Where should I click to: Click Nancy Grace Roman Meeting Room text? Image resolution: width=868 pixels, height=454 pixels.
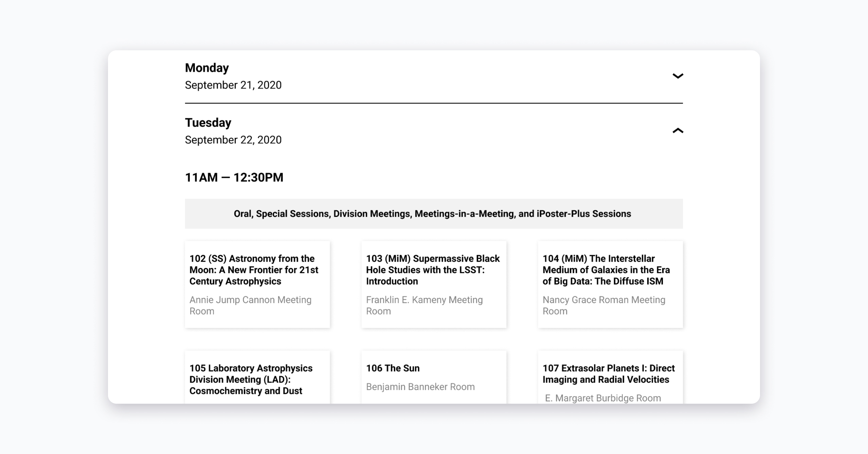(x=604, y=305)
